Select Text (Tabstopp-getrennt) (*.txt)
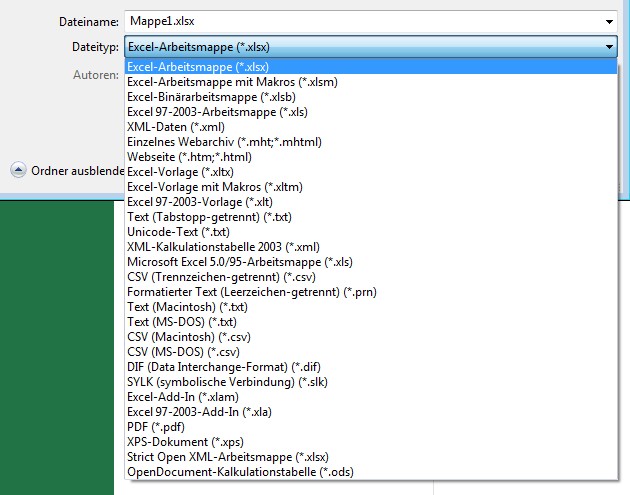The height and width of the screenshot is (495, 630). pos(371,217)
